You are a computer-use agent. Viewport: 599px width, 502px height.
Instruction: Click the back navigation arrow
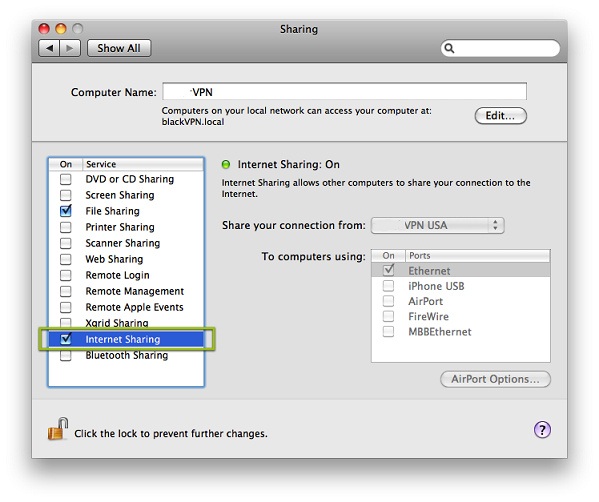pyautogui.click(x=49, y=48)
